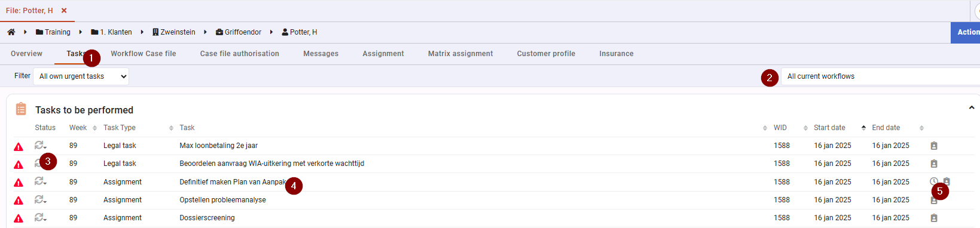Open the Workflow Case file tab
Image resolution: width=980 pixels, height=228 pixels.
pos(144,54)
